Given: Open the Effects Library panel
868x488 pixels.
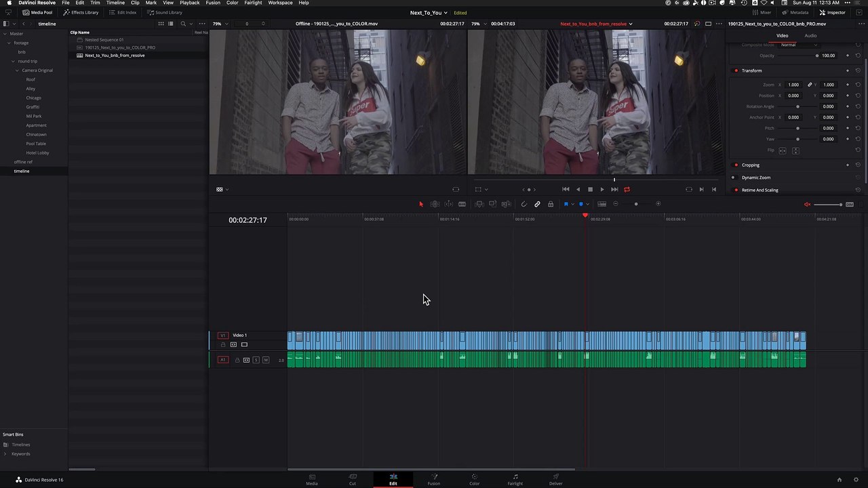Looking at the screenshot, I should pyautogui.click(x=81, y=12).
